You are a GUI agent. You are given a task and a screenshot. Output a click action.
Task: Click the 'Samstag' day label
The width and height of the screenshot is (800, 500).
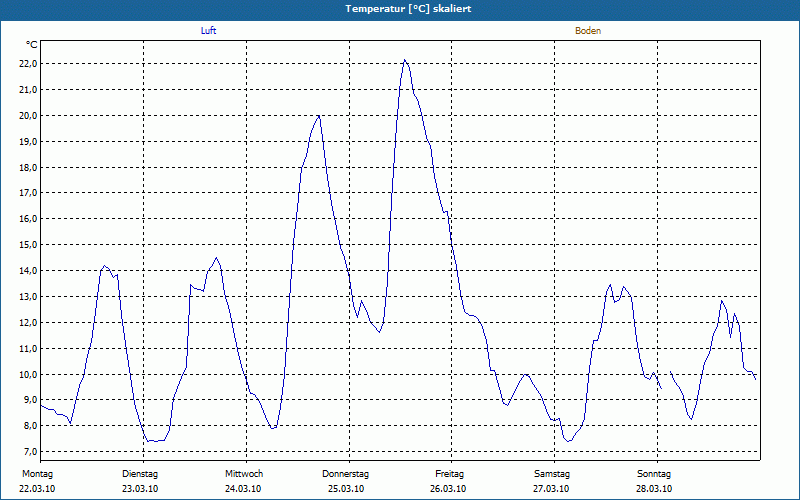coord(552,474)
